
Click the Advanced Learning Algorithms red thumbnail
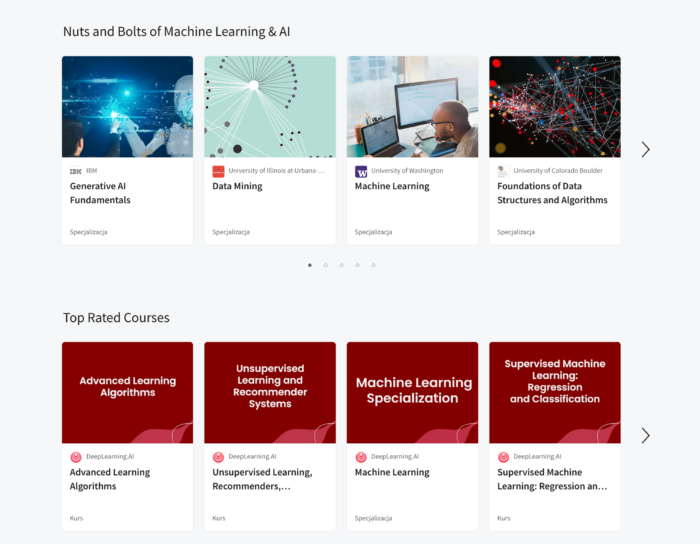[x=127, y=392]
